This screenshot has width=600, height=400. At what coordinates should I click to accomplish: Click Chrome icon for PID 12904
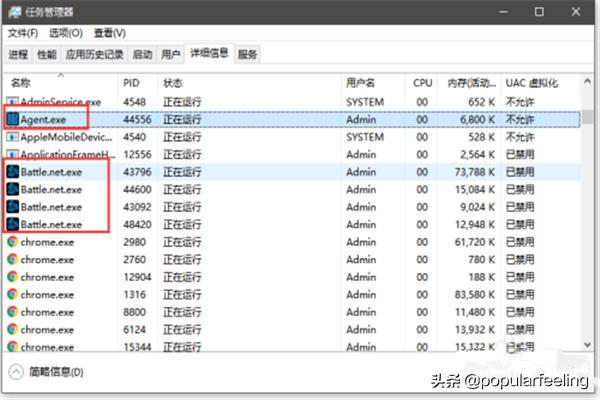[x=13, y=277]
